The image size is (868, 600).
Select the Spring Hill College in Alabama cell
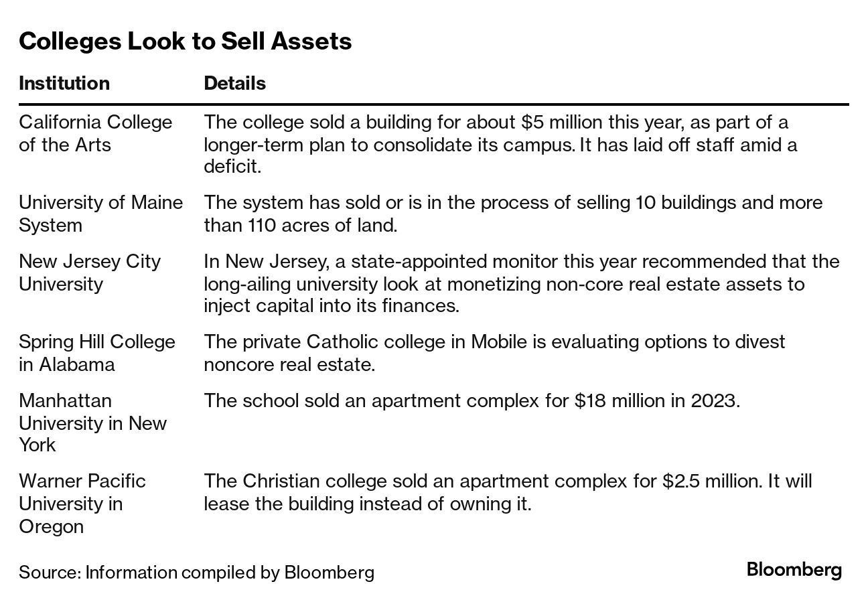pyautogui.click(x=96, y=353)
